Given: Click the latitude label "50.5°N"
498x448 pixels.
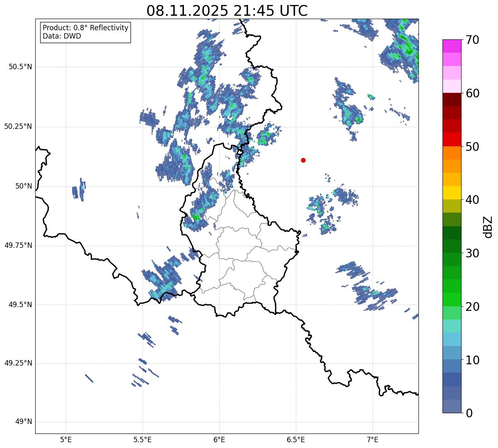Looking at the screenshot, I should (x=20, y=67).
